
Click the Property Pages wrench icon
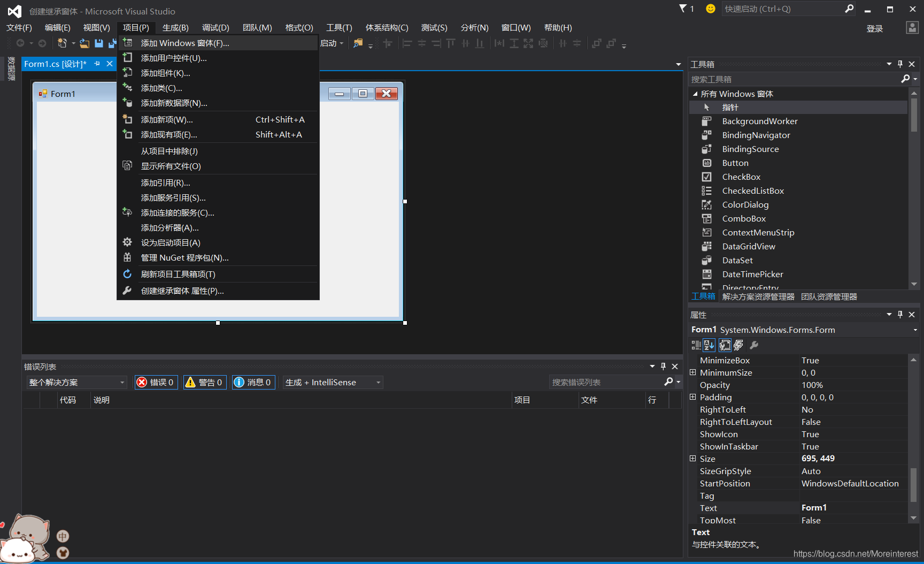point(754,345)
